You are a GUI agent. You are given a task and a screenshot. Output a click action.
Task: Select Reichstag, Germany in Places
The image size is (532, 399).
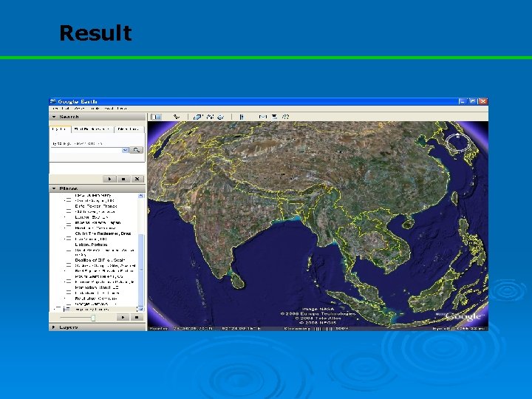[96, 299]
